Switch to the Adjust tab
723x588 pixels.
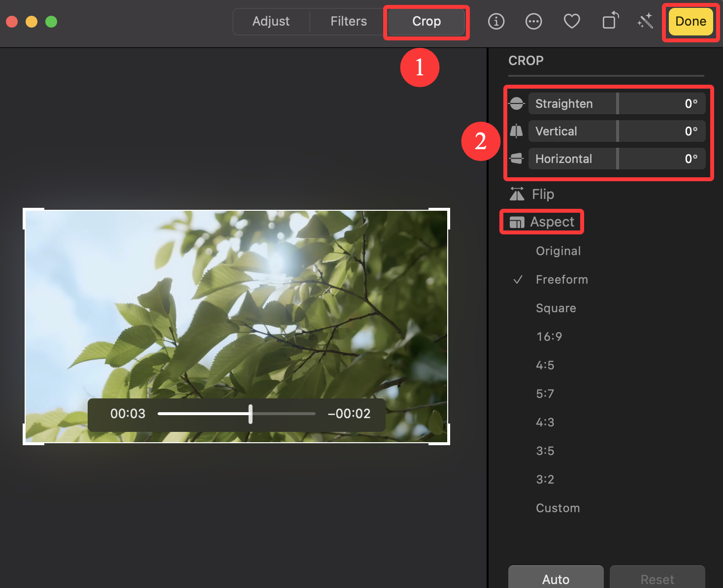(271, 22)
